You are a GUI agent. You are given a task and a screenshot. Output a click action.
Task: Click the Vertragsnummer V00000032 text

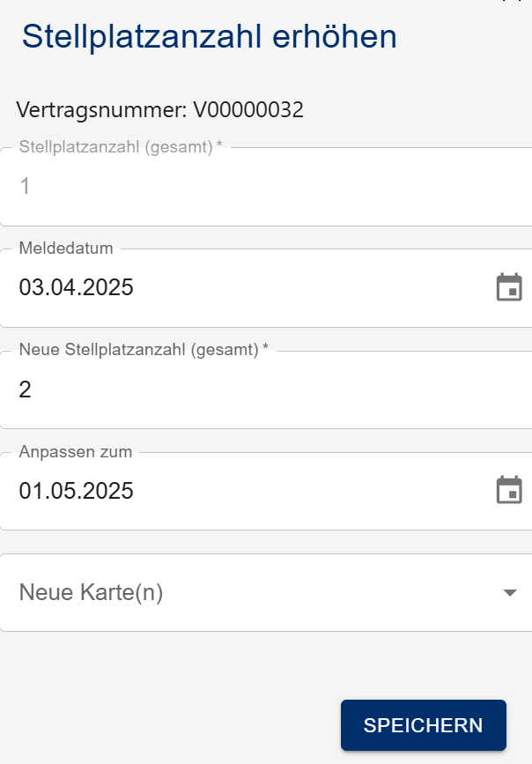point(160,110)
